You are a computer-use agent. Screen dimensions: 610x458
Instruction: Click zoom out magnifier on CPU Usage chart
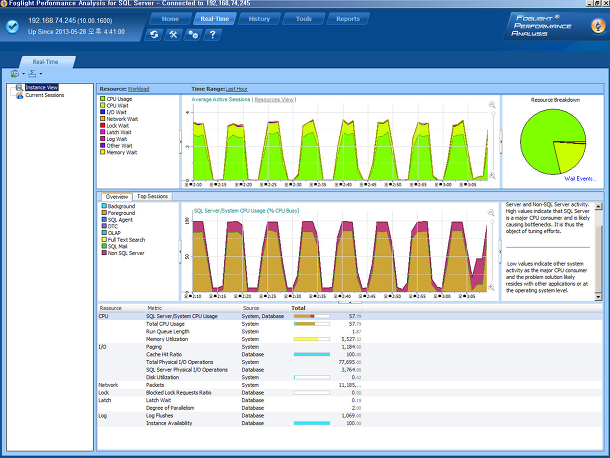click(491, 213)
